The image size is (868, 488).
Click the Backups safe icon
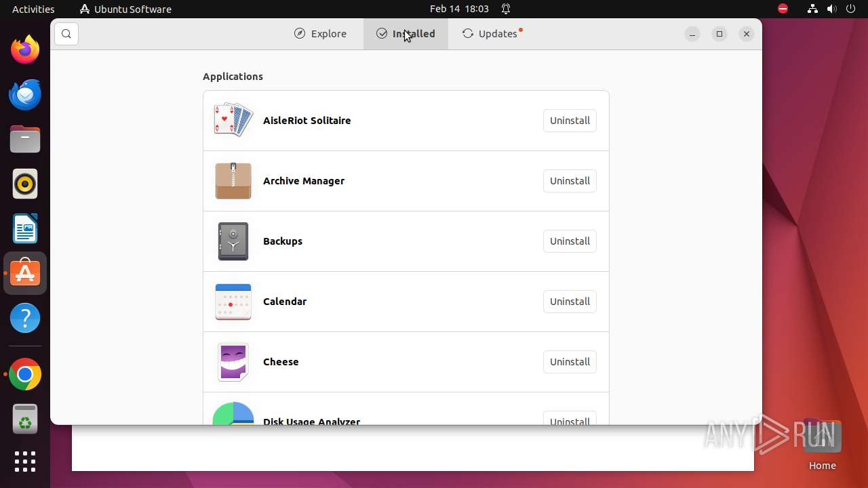(x=233, y=241)
